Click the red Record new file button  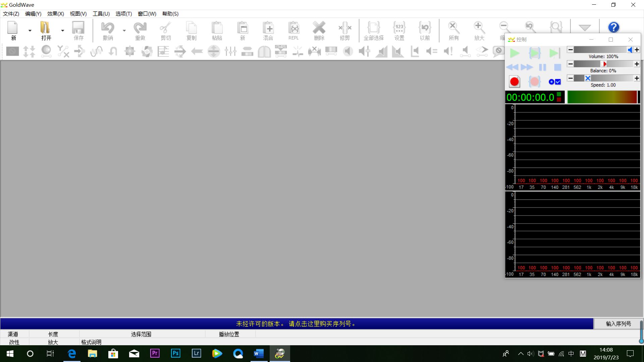coord(514,82)
